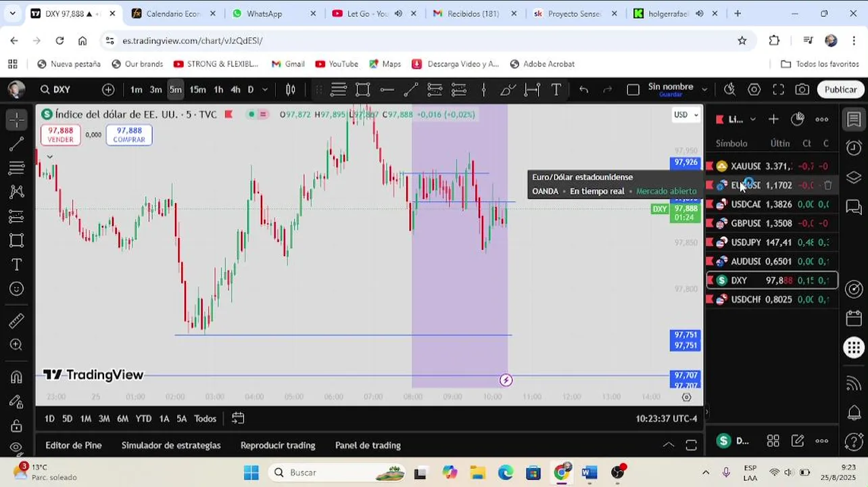Click the Publicar button
Screen dimensions: 868x487
coord(840,89)
